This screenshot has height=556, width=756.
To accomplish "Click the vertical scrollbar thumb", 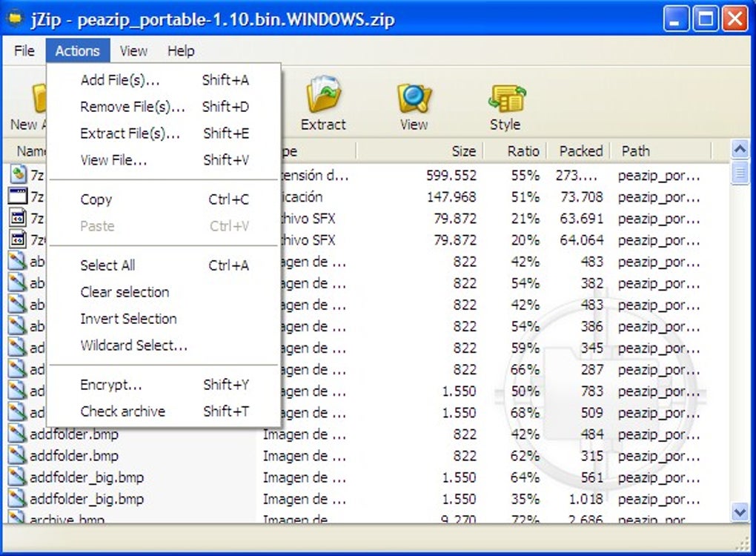I will (740, 172).
